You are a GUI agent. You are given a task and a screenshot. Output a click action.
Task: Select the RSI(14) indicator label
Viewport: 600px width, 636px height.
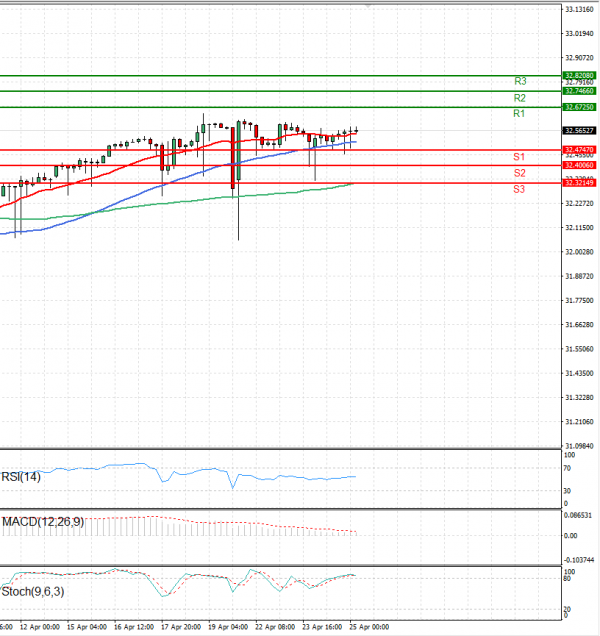pyautogui.click(x=21, y=477)
